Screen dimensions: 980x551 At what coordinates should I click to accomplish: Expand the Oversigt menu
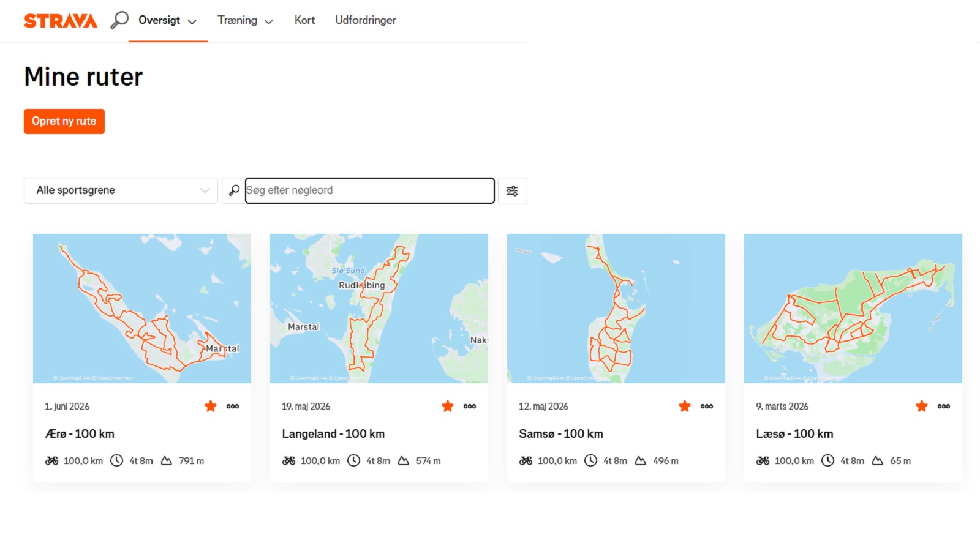168,20
